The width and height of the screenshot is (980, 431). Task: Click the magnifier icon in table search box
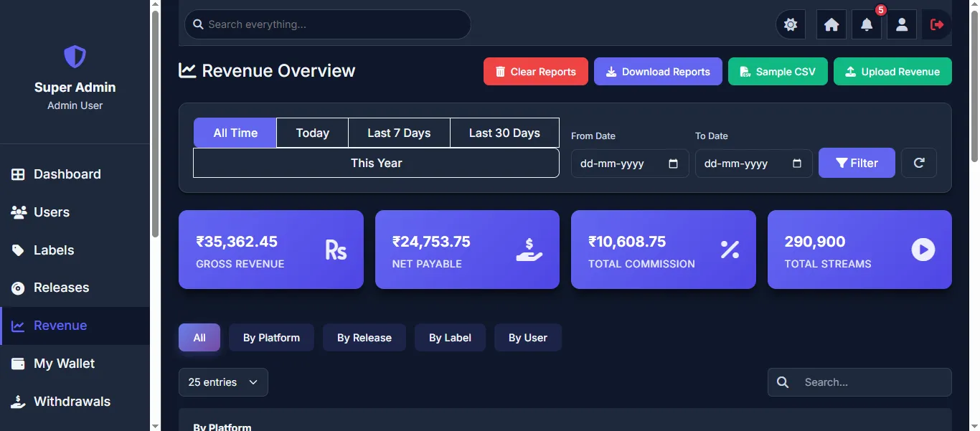click(783, 382)
